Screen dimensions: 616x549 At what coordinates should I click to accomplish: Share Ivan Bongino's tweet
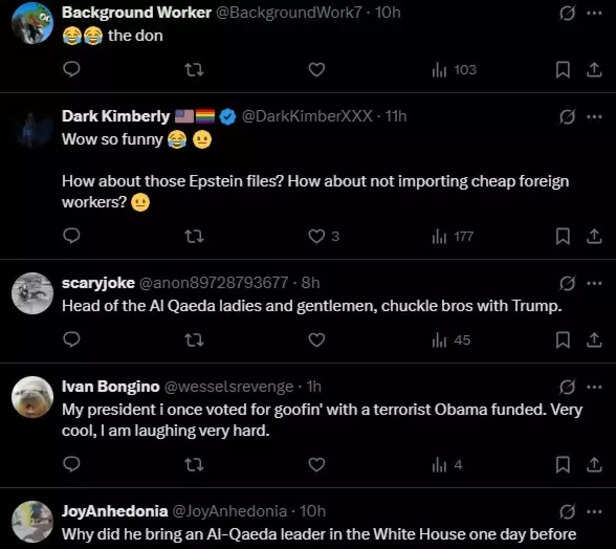(593, 464)
